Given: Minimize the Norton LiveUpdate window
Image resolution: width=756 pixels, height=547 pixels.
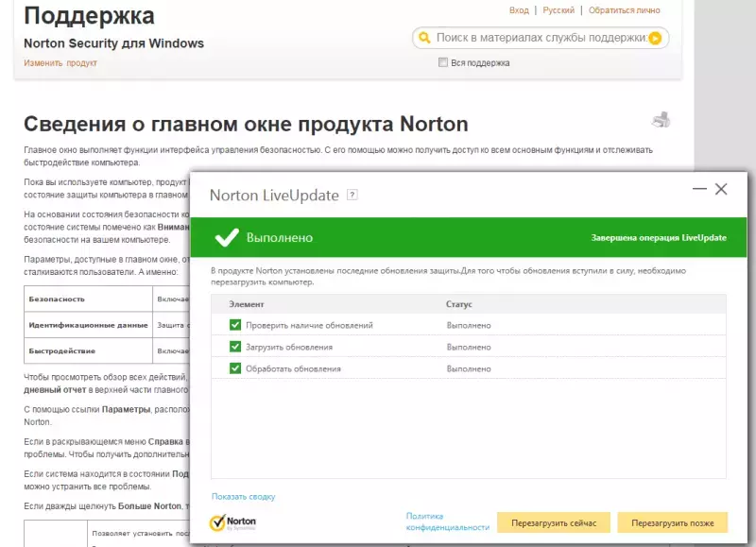Looking at the screenshot, I should (x=699, y=189).
